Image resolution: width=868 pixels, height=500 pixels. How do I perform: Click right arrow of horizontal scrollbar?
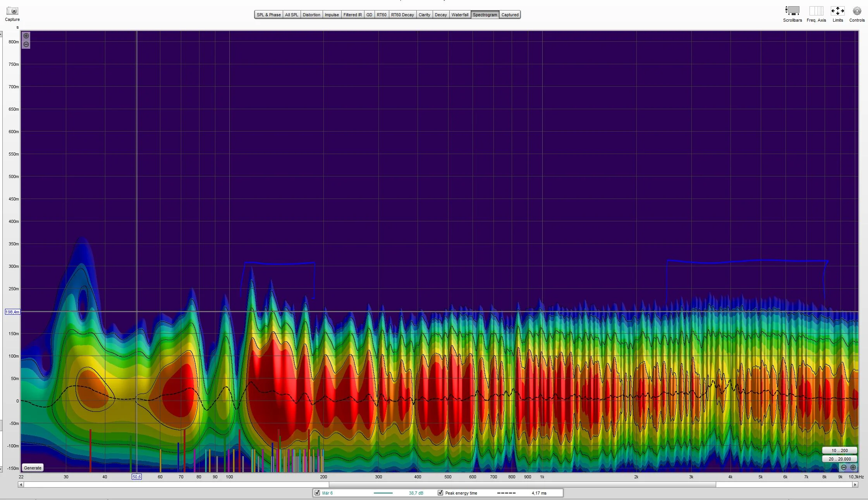(855, 485)
